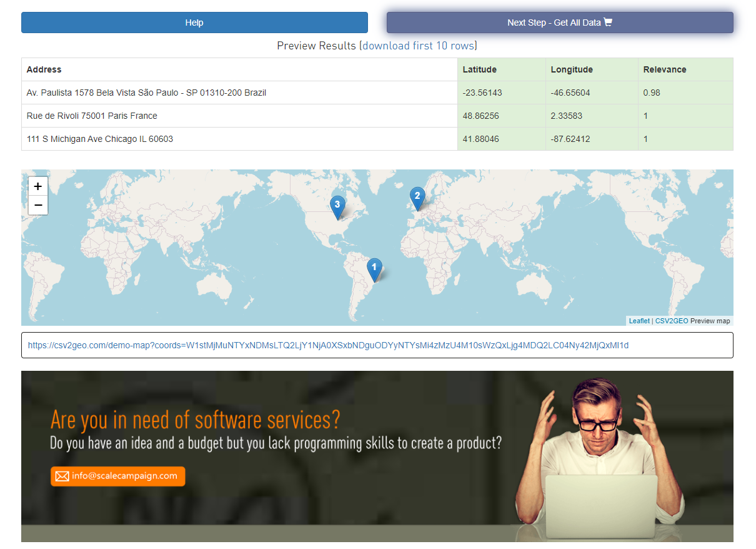Screen dimensions: 756x549
Task: Zoom out on the preview map
Action: pos(38,205)
